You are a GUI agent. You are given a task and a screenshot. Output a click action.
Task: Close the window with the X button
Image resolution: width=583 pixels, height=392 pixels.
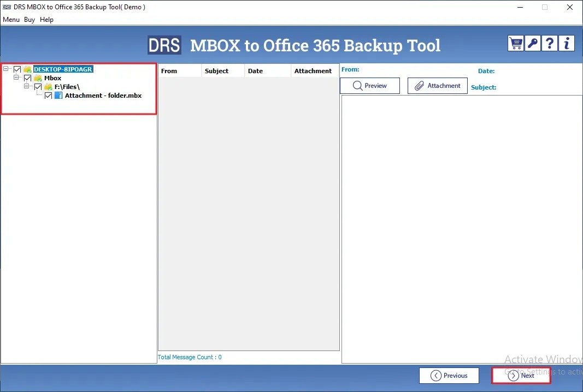tap(570, 7)
